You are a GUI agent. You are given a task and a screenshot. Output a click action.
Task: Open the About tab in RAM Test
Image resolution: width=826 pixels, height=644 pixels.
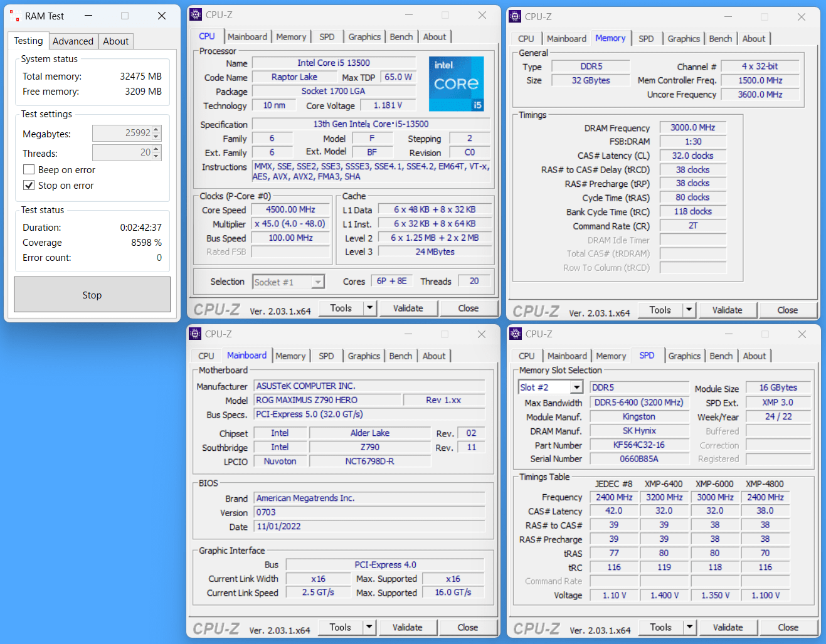[x=115, y=41]
